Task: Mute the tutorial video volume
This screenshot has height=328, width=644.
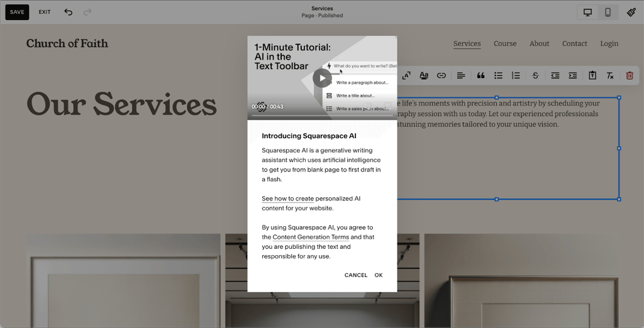Action: click(x=369, y=106)
